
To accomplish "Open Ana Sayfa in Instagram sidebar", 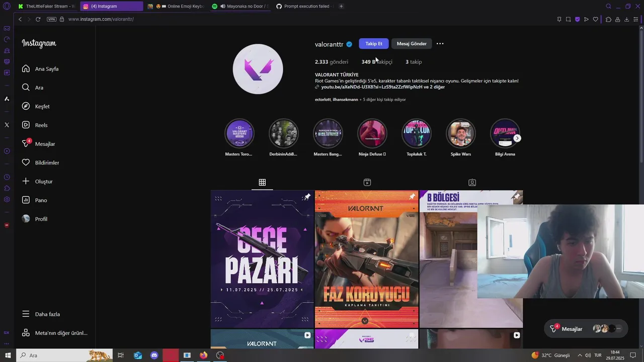I will [x=40, y=69].
